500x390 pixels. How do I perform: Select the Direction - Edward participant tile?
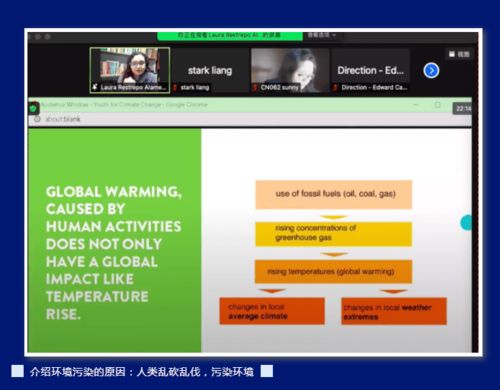(x=370, y=70)
